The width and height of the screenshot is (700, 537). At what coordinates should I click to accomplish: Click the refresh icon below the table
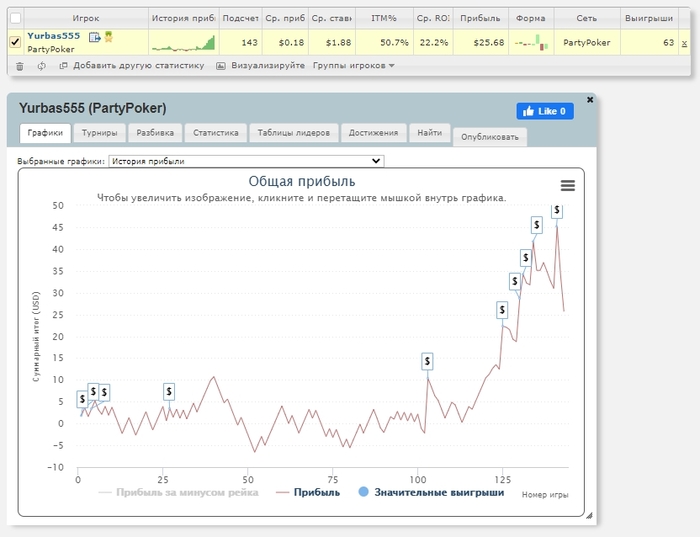coord(42,66)
